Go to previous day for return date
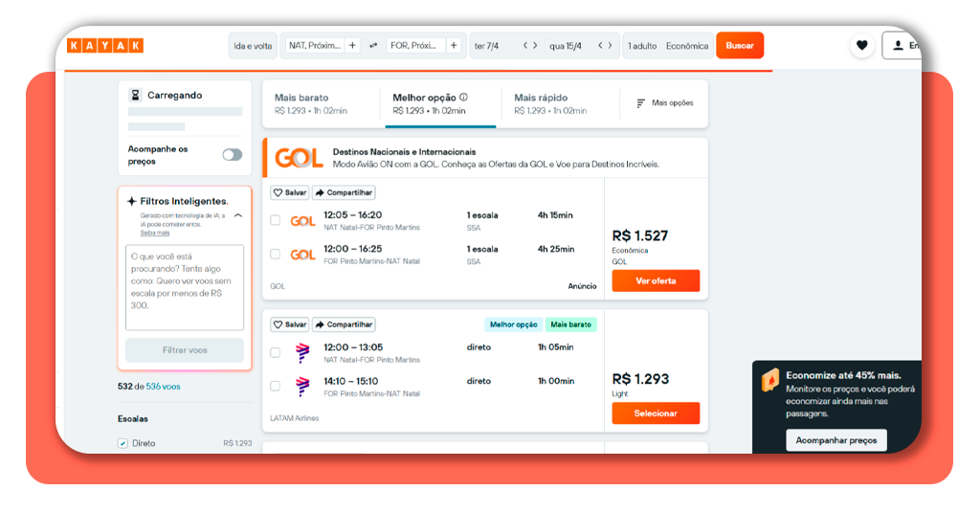The image size is (980, 513). coord(600,46)
